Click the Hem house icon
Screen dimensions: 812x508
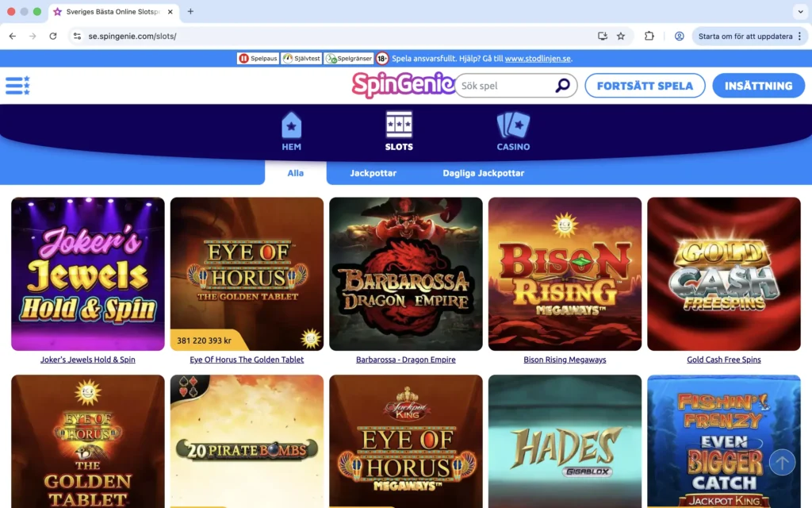pyautogui.click(x=291, y=125)
